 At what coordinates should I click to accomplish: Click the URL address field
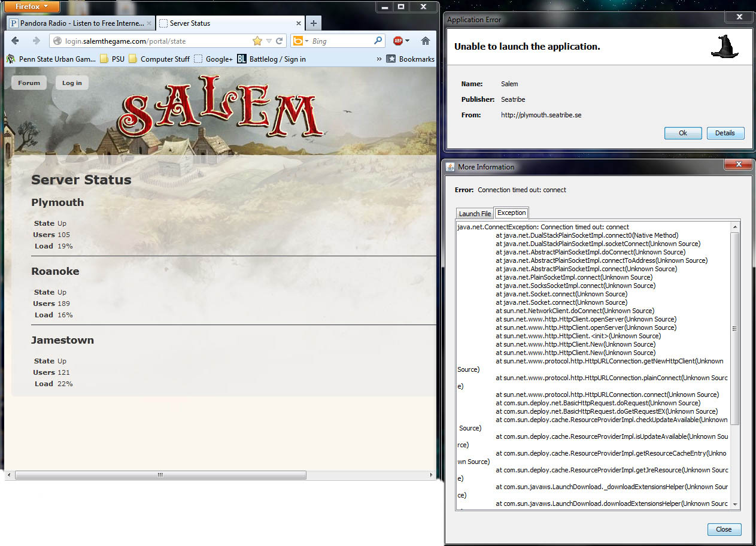coord(150,41)
